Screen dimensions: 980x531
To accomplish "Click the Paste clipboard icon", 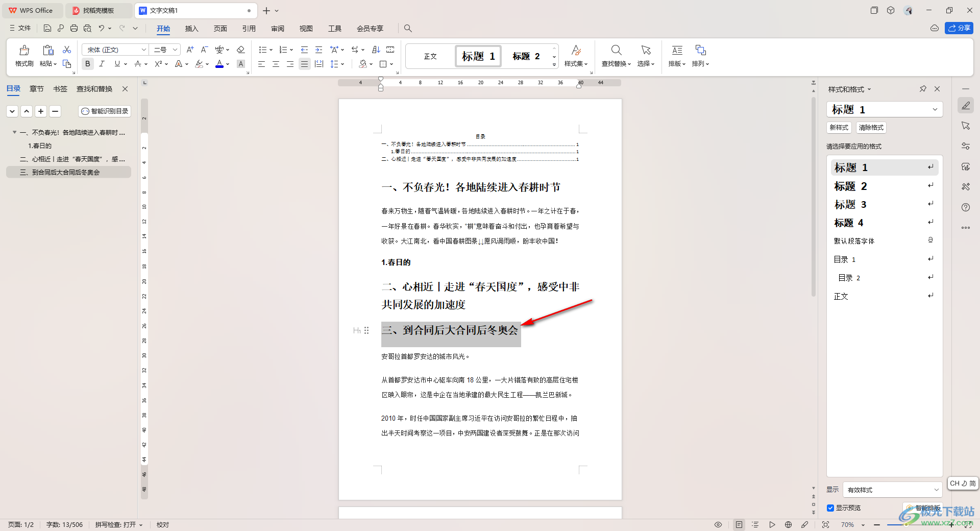I will click(x=48, y=50).
